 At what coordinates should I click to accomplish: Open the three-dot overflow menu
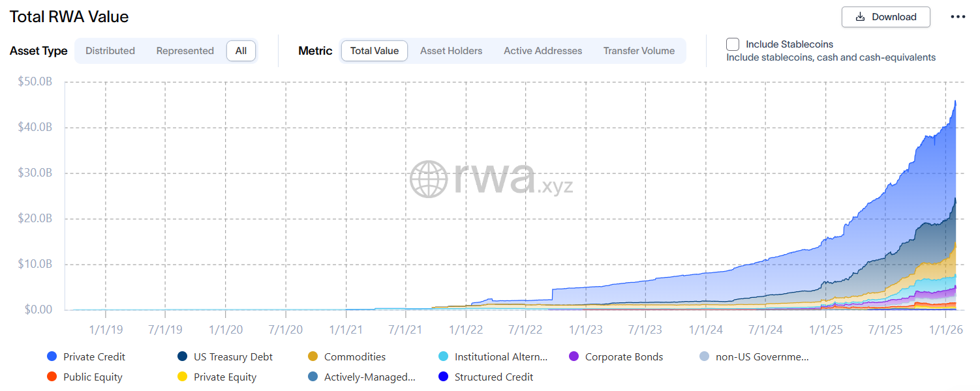(x=957, y=17)
